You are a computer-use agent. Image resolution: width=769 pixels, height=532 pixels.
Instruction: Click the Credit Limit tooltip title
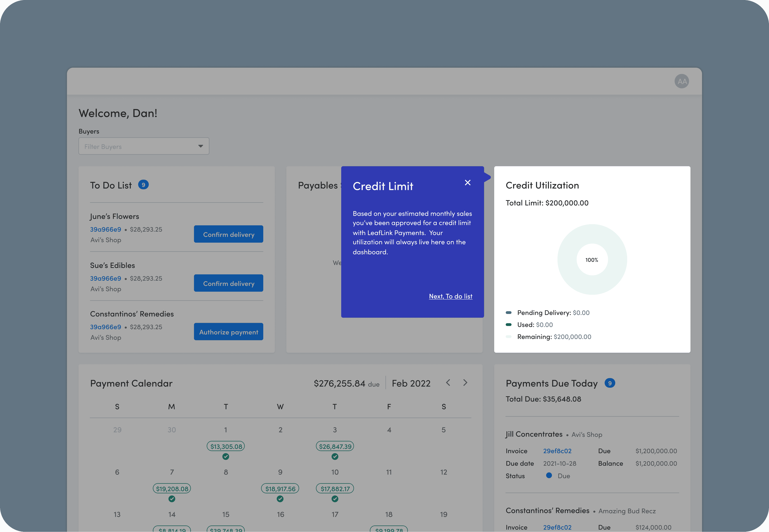click(x=383, y=186)
